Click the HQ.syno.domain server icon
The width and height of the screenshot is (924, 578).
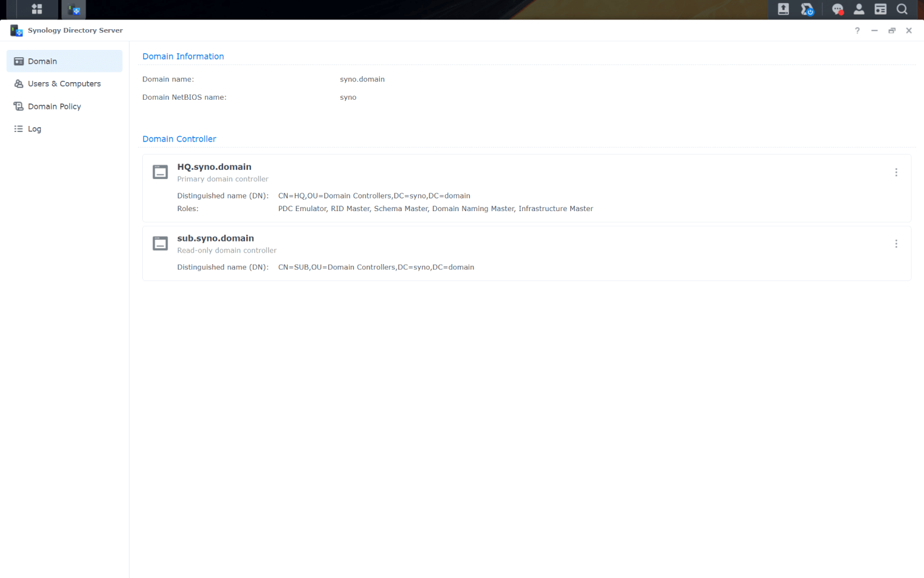(x=160, y=172)
